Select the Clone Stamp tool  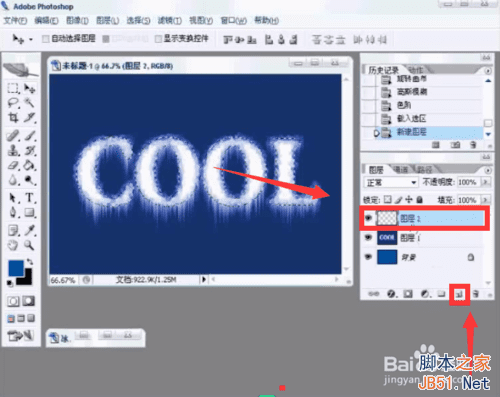pyautogui.click(x=13, y=150)
